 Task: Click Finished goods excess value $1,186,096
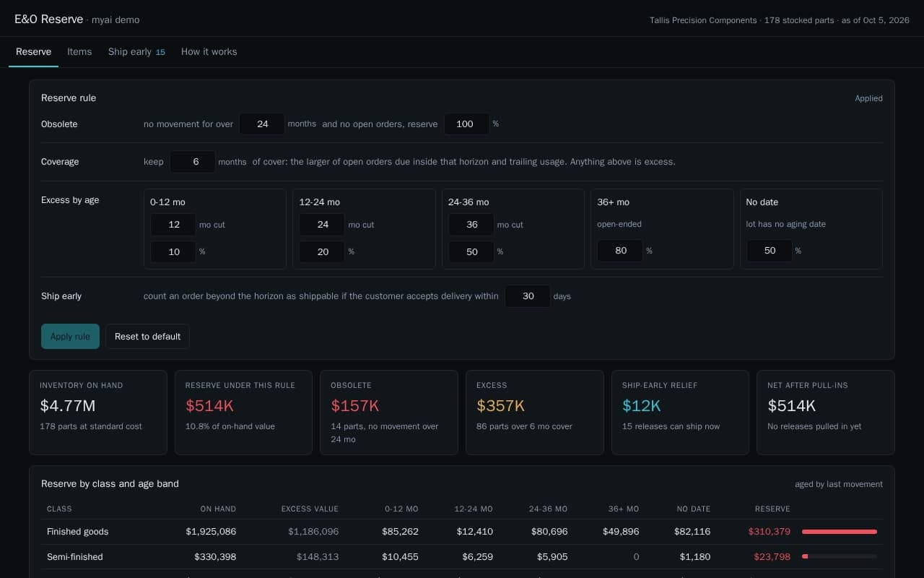coord(313,532)
